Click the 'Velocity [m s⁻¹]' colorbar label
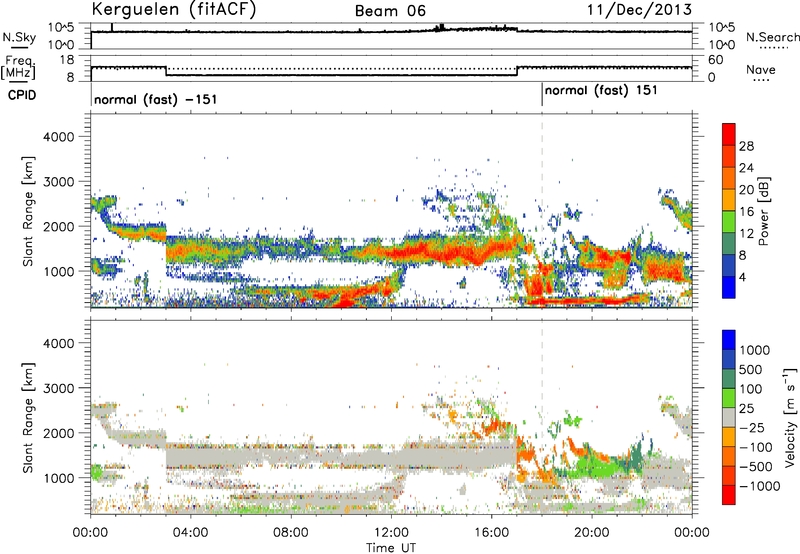This screenshot has width=800, height=554. pos(790,417)
